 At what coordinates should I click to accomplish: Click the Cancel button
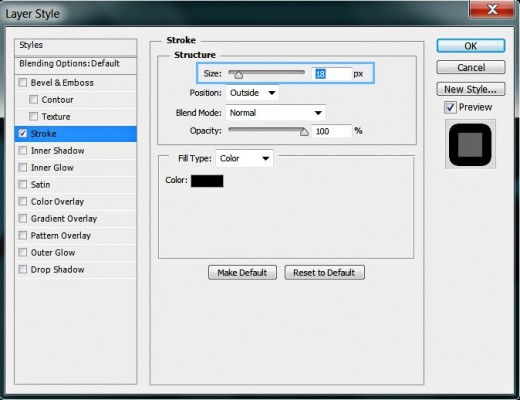pos(471,67)
